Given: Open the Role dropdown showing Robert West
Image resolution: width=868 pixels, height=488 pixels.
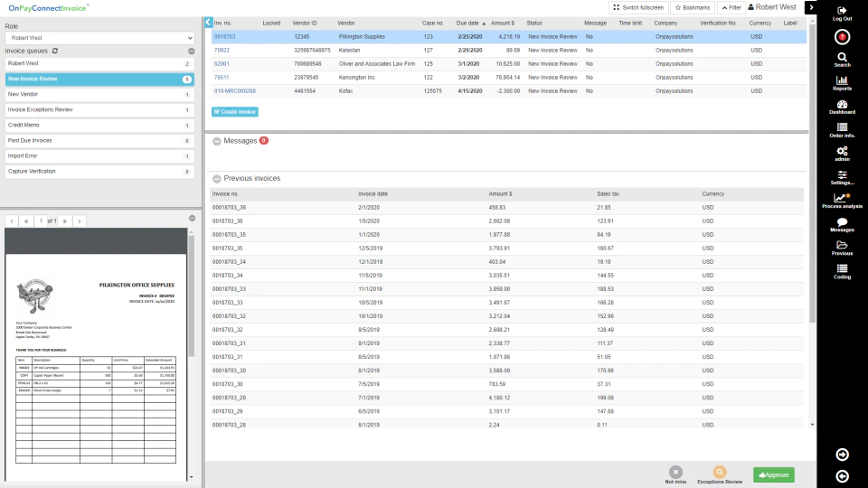Looking at the screenshot, I should click(x=99, y=38).
